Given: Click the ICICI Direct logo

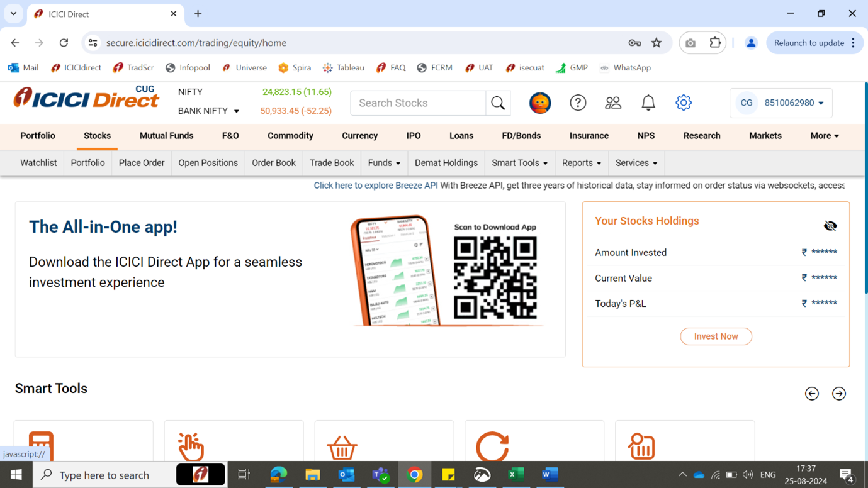Looking at the screenshot, I should (x=86, y=99).
